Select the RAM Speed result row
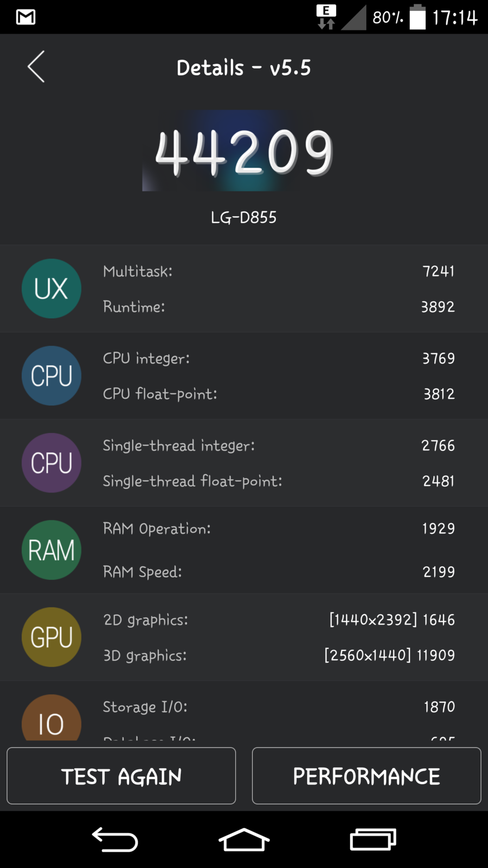Screen dimensions: 488x868 (x=279, y=572)
